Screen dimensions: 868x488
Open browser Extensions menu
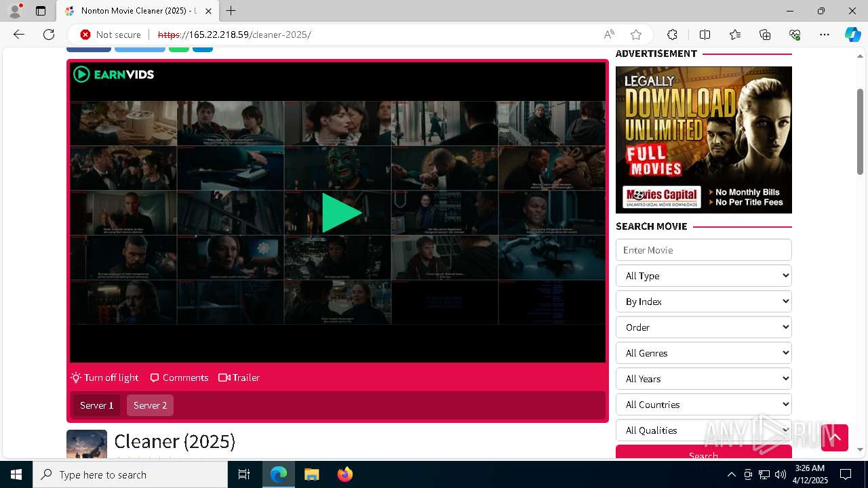[672, 35]
